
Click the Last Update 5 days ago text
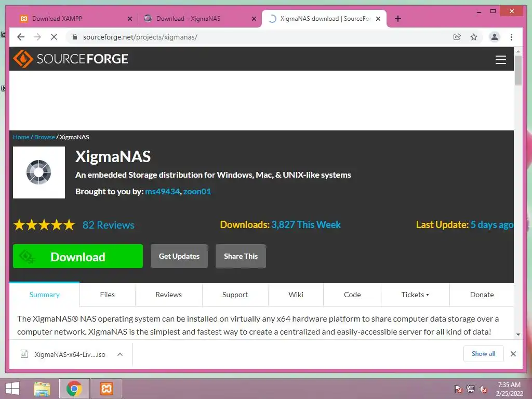click(x=465, y=224)
